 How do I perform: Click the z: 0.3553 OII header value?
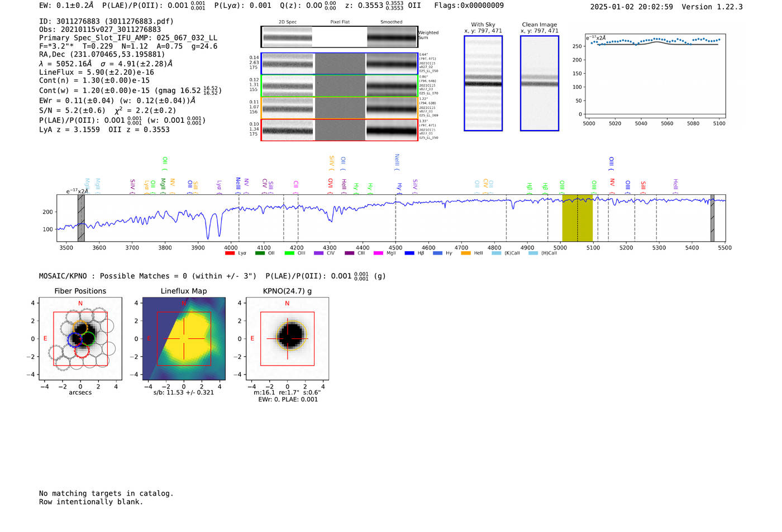[383, 6]
